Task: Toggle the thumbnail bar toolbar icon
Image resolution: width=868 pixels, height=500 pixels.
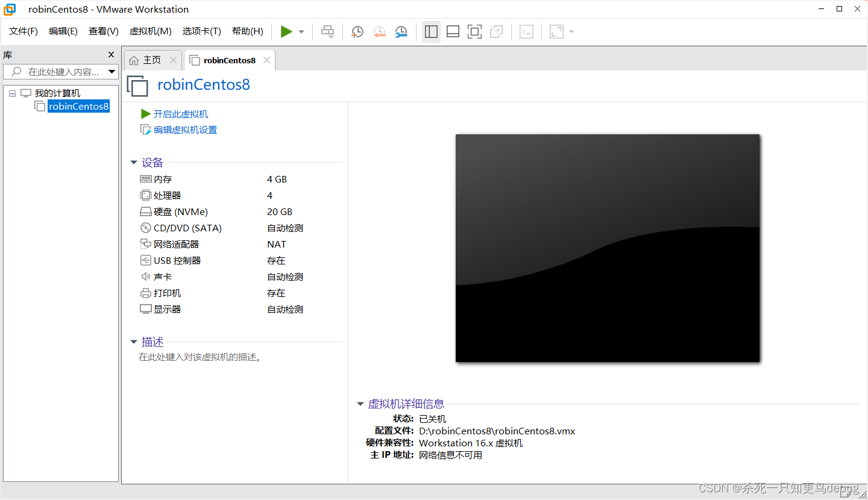Action: click(453, 32)
